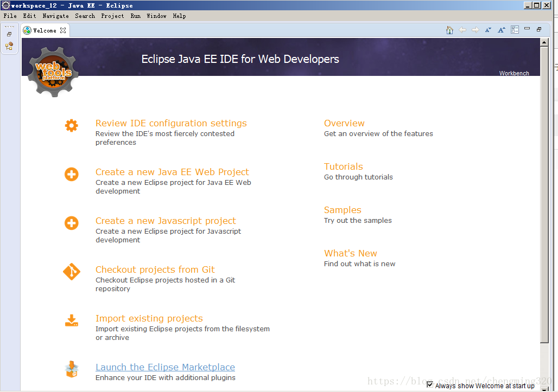This screenshot has height=392, width=558.
Task: Go to the Workbench link
Action: click(x=514, y=73)
